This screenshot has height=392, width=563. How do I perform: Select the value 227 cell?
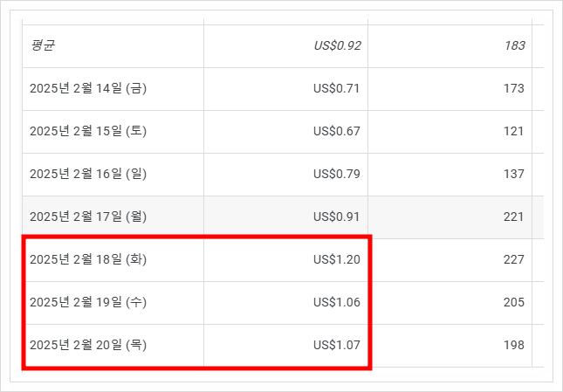(513, 259)
